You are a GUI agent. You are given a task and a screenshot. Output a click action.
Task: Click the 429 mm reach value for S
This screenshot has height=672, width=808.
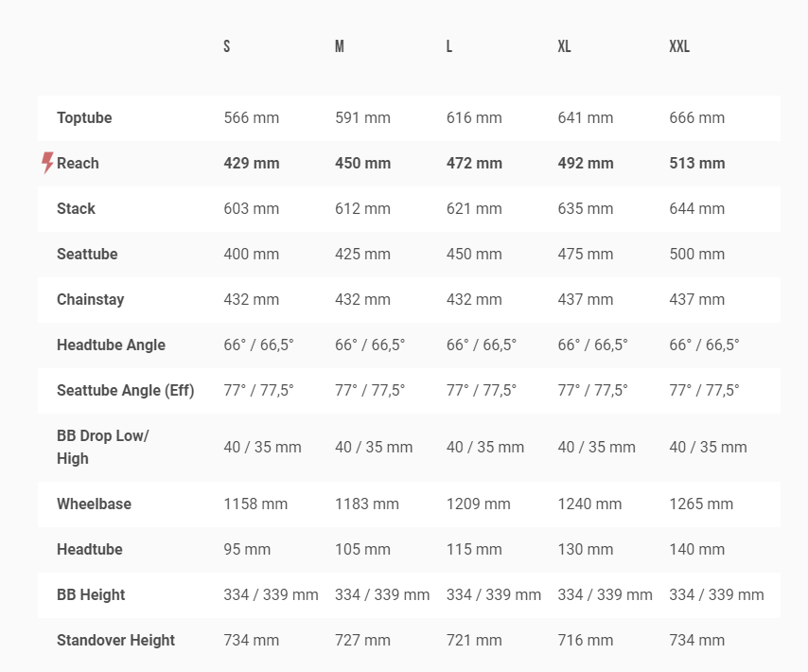click(252, 164)
